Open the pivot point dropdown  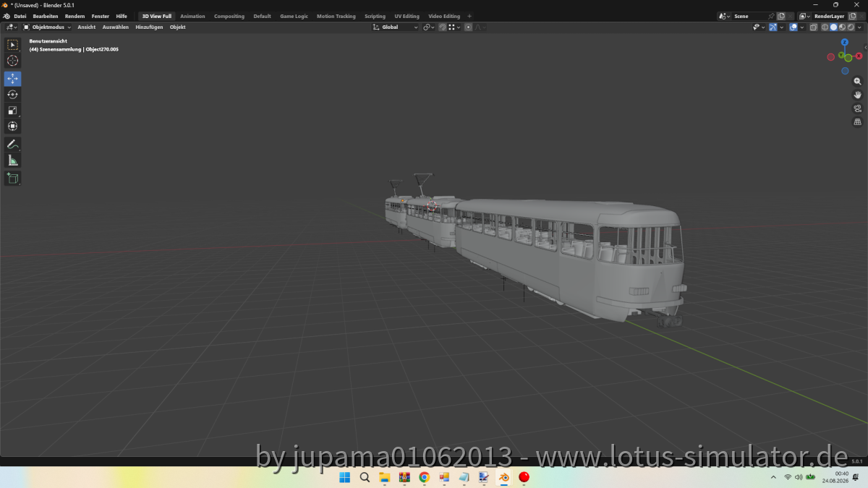point(429,27)
